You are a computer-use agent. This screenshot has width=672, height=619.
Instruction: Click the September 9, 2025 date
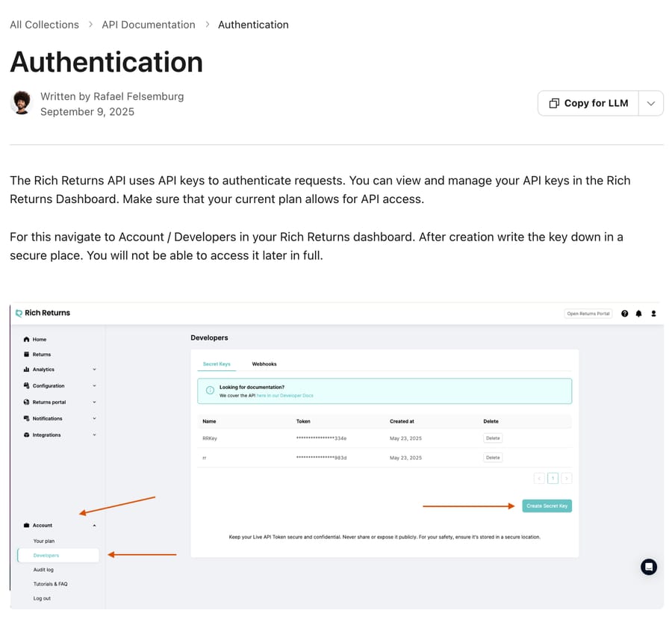(87, 112)
